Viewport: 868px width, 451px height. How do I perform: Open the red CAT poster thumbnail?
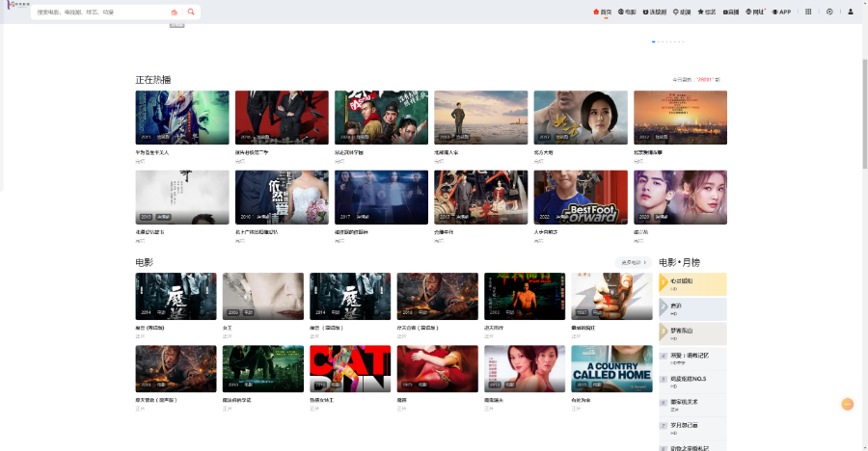(350, 368)
